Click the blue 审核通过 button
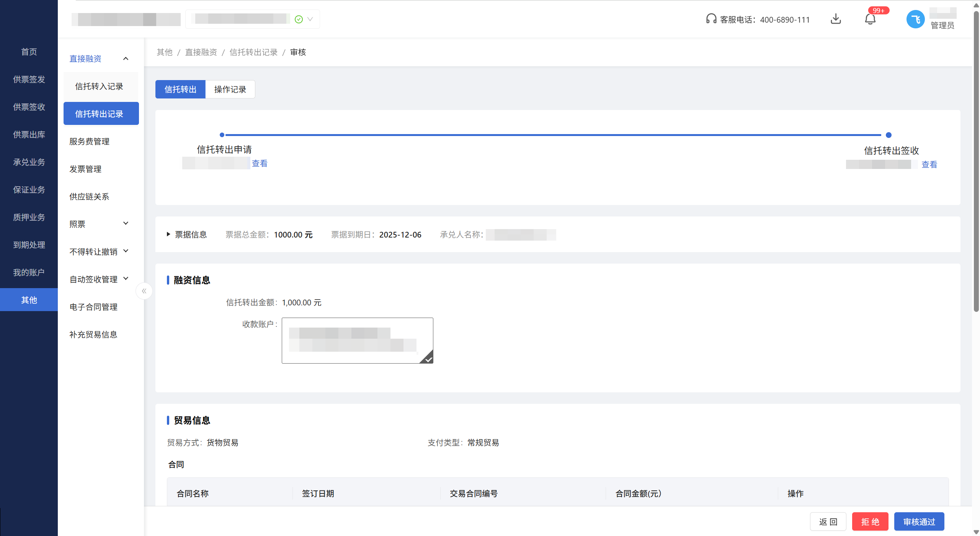The height and width of the screenshot is (536, 980). point(919,521)
